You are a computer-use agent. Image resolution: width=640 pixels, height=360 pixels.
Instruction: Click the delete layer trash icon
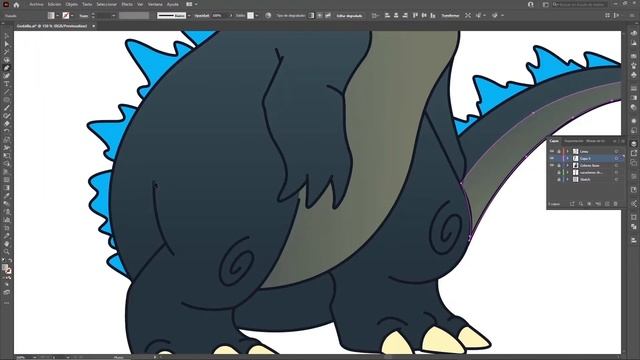click(x=616, y=204)
